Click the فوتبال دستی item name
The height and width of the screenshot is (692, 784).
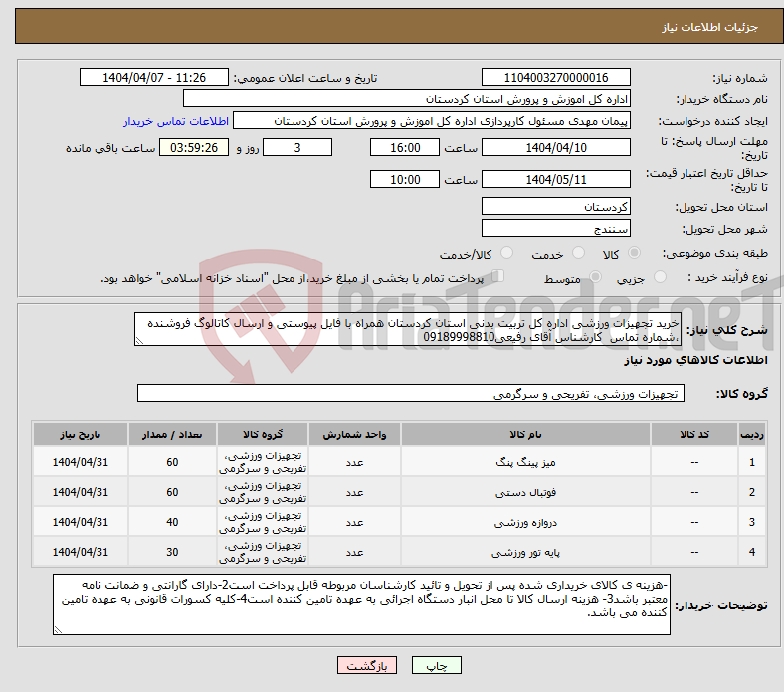click(525, 492)
